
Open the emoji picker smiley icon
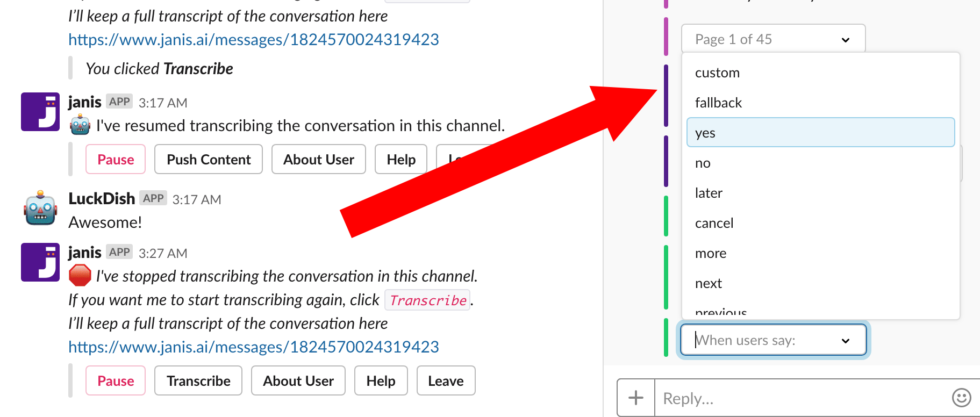(x=961, y=398)
